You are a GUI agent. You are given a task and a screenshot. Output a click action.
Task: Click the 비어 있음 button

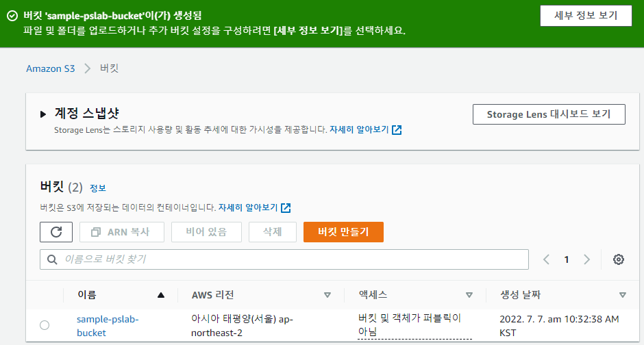pos(207,232)
